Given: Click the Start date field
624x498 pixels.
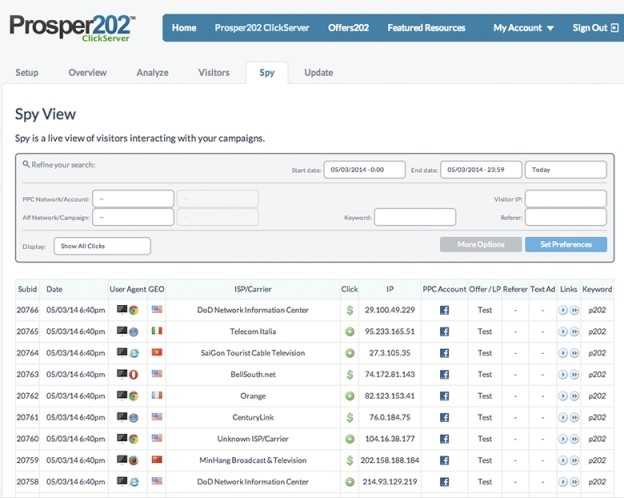Looking at the screenshot, I should point(364,170).
